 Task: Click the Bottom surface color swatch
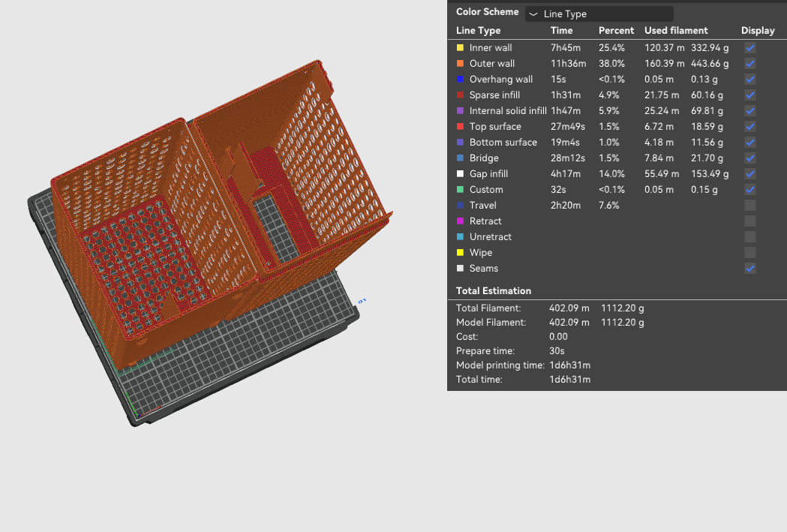pyautogui.click(x=460, y=142)
